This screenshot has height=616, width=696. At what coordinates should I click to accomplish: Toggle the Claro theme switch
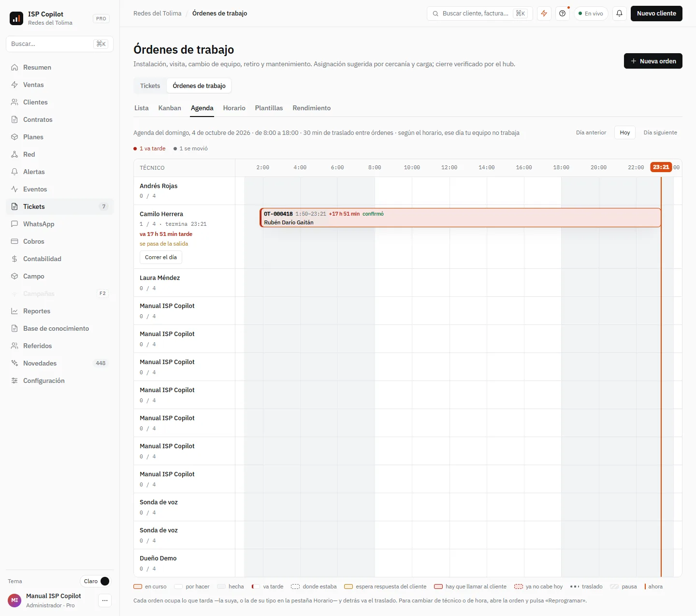(96, 581)
